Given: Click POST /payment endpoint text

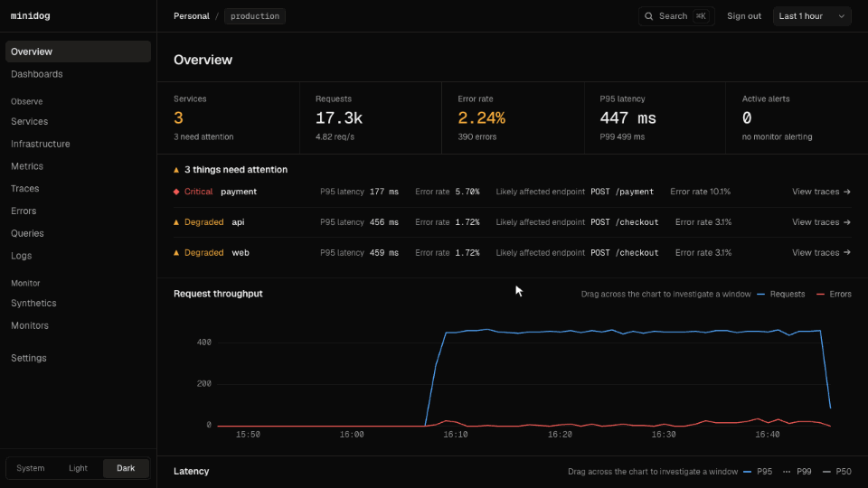Looking at the screenshot, I should [x=622, y=192].
